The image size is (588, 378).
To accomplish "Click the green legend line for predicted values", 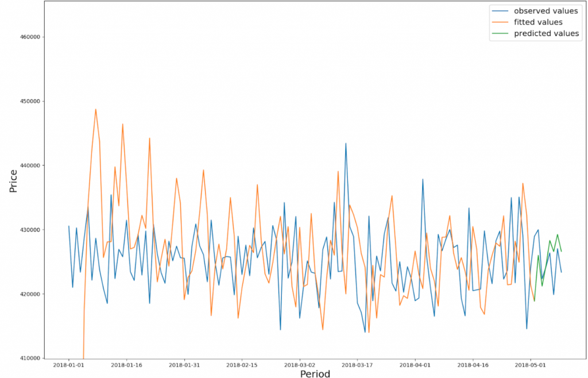I will [x=500, y=34].
